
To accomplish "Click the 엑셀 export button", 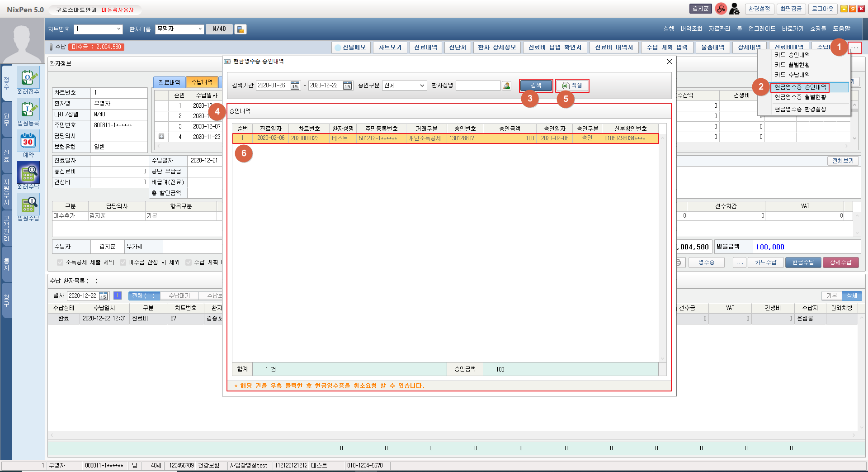I will [572, 86].
